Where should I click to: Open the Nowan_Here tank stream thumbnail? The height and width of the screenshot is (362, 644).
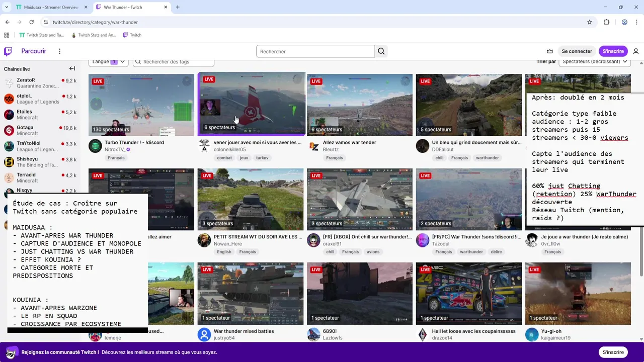pyautogui.click(x=251, y=199)
